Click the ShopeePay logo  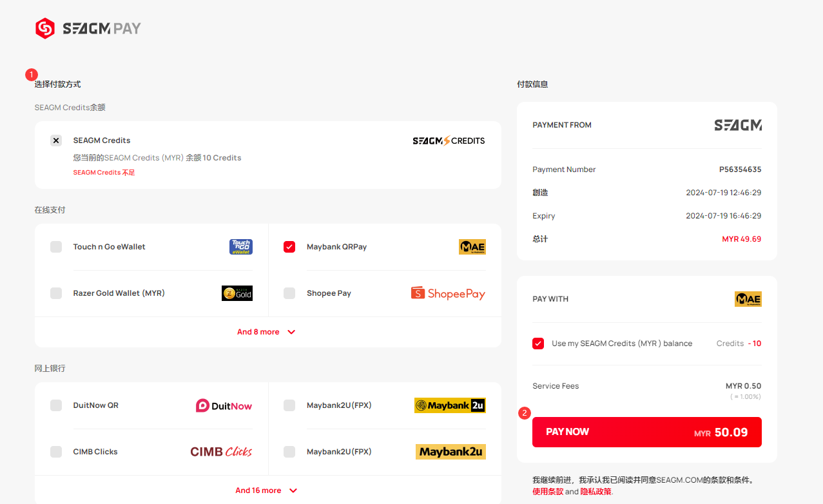[449, 293]
